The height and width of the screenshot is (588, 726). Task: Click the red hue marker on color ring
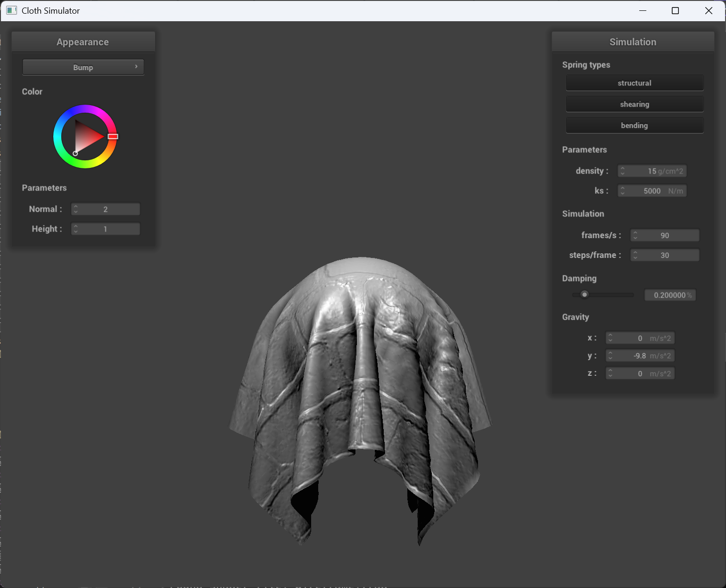coord(113,136)
